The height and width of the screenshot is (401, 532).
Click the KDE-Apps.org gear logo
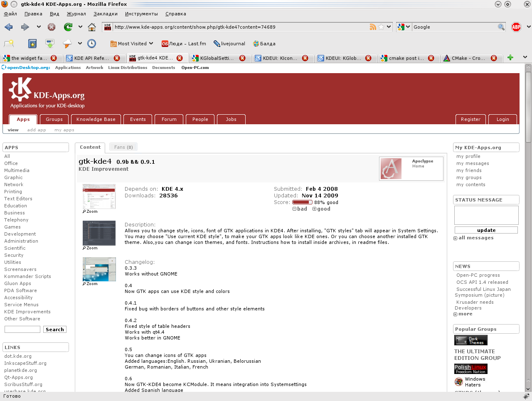coord(20,89)
